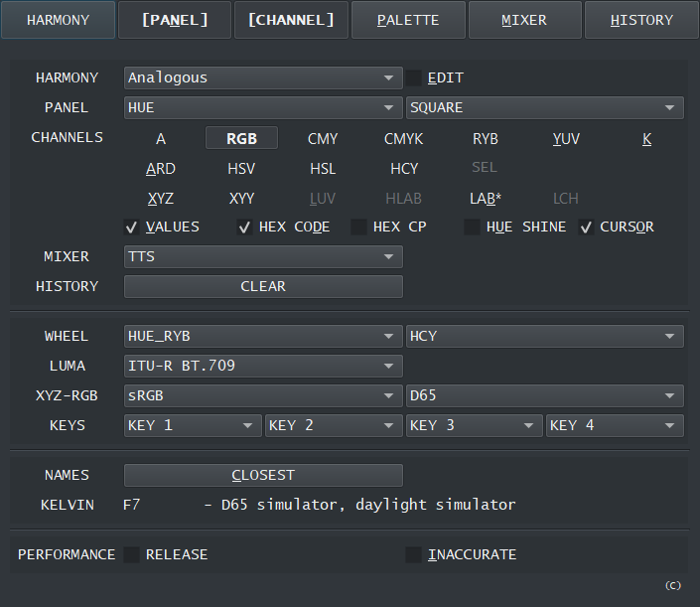This screenshot has width=700, height=607.
Task: Clear the color history
Action: click(263, 286)
